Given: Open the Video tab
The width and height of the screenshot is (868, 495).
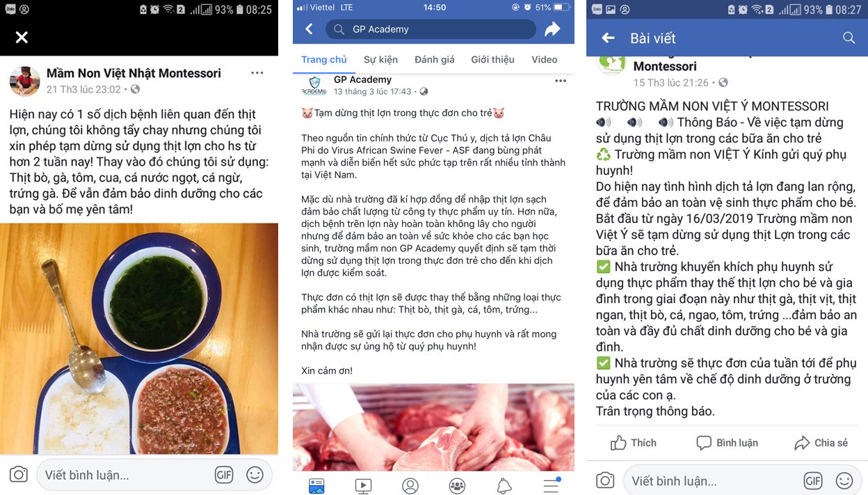Looking at the screenshot, I should [545, 60].
